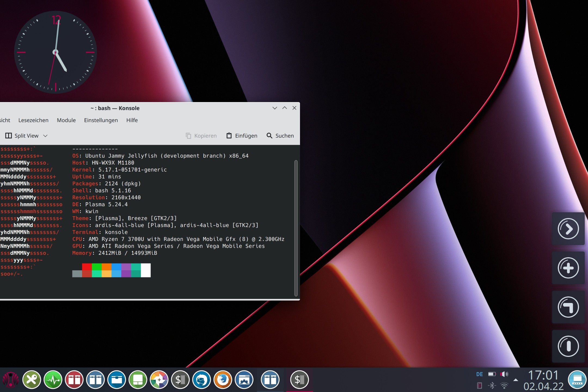This screenshot has height=392, width=588.
Task: Select the Wi-Fi icon in the system tray
Action: (x=504, y=385)
